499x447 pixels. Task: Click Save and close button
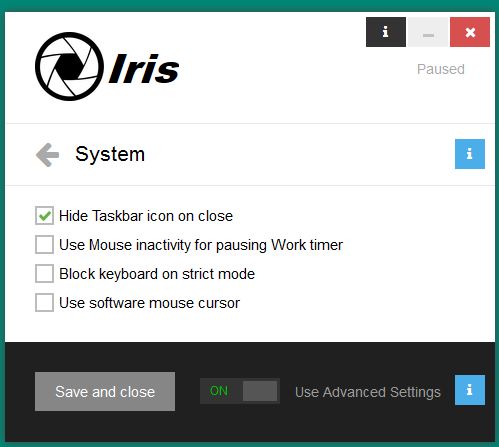click(x=105, y=392)
